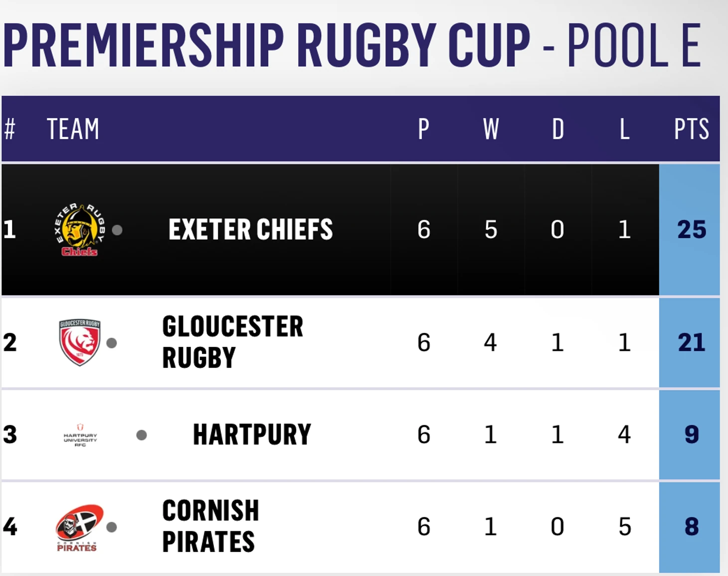728x576 pixels.
Task: Click the PTS column header
Action: click(x=691, y=130)
